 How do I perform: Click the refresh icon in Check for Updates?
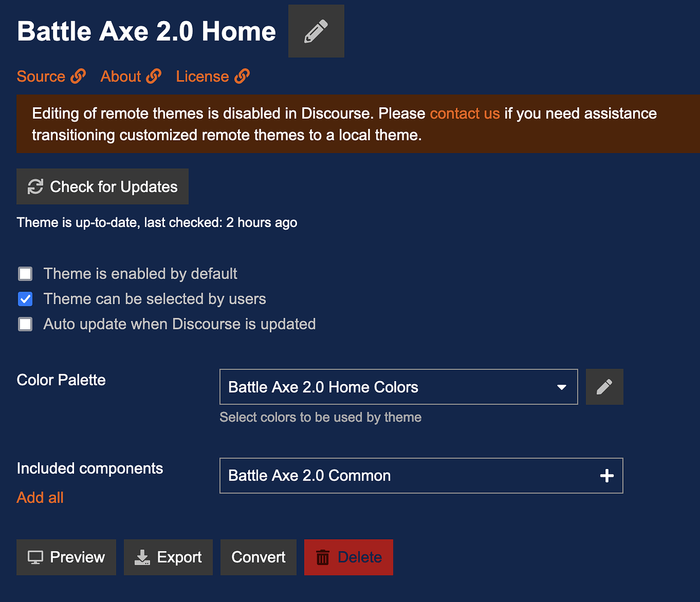point(36,187)
